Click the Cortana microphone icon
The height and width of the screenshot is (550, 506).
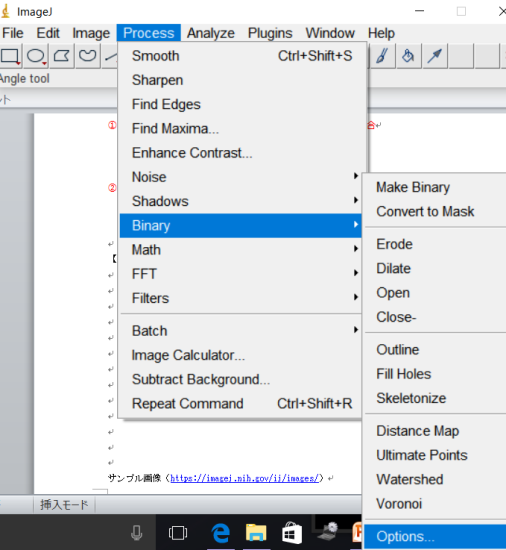point(136,533)
